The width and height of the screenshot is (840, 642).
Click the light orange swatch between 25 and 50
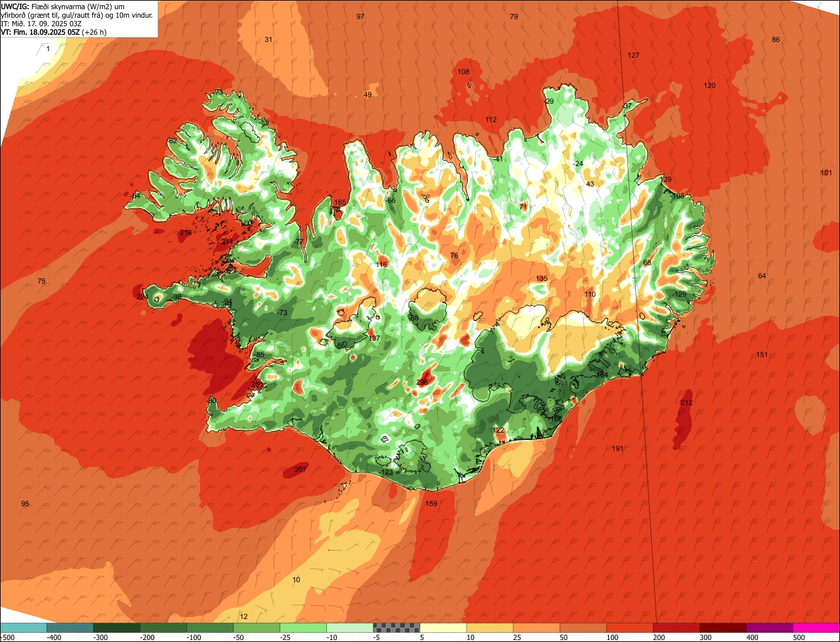pyautogui.click(x=536, y=628)
